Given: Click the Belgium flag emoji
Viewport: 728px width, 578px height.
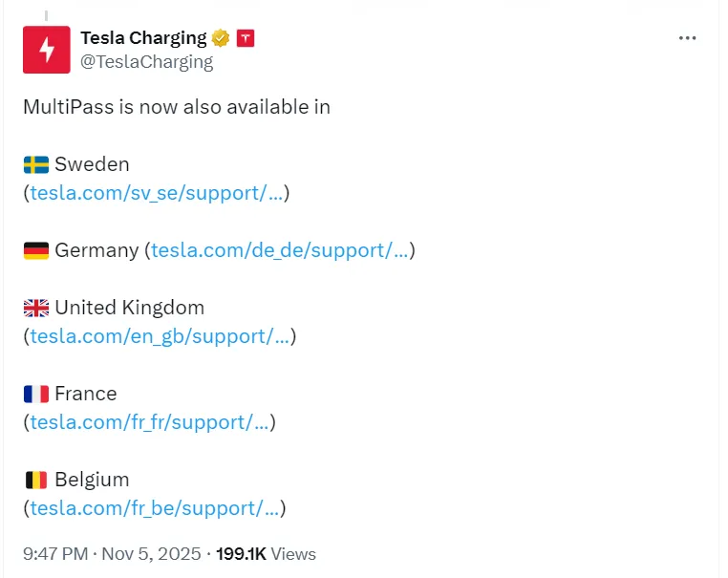Looking at the screenshot, I should pyautogui.click(x=36, y=480).
